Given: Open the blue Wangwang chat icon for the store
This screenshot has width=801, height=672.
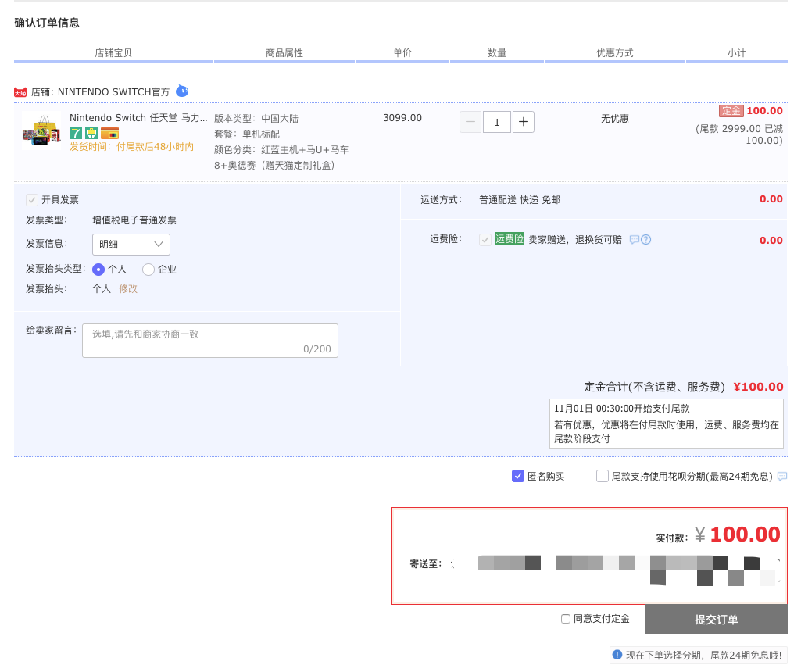Looking at the screenshot, I should click(182, 91).
